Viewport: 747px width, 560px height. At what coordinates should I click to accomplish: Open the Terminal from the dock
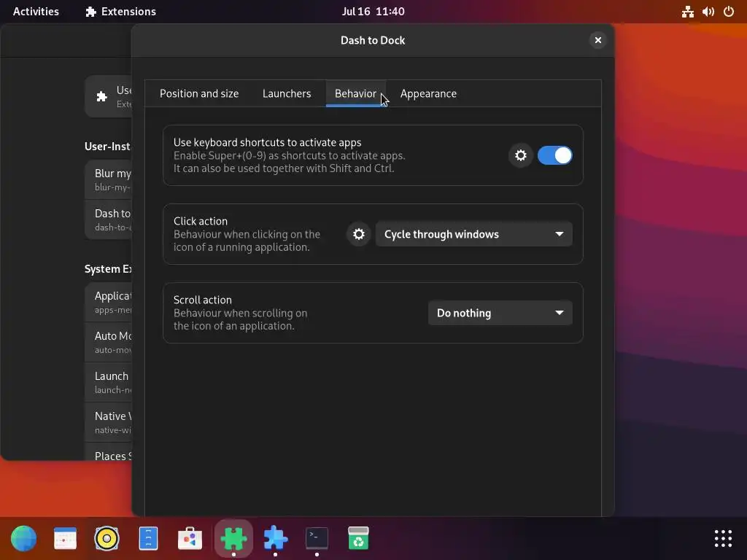317,539
